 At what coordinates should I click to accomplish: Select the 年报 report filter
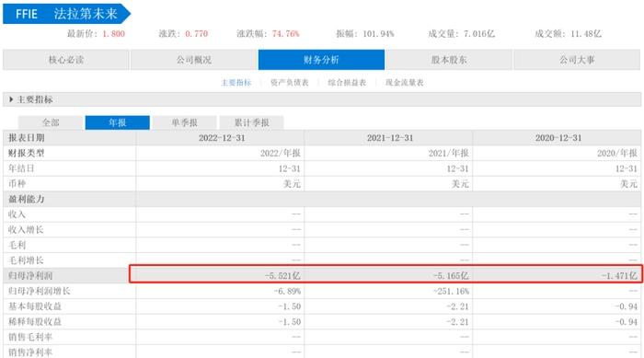[x=118, y=122]
